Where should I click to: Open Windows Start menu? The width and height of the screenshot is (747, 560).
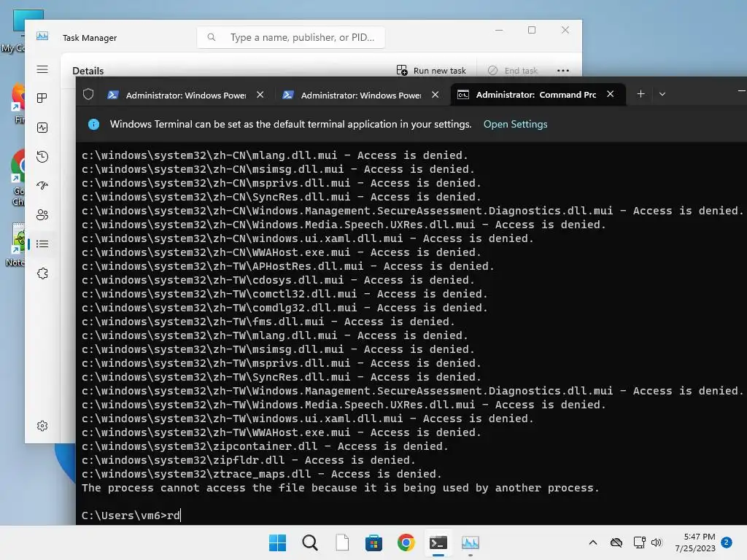click(278, 542)
